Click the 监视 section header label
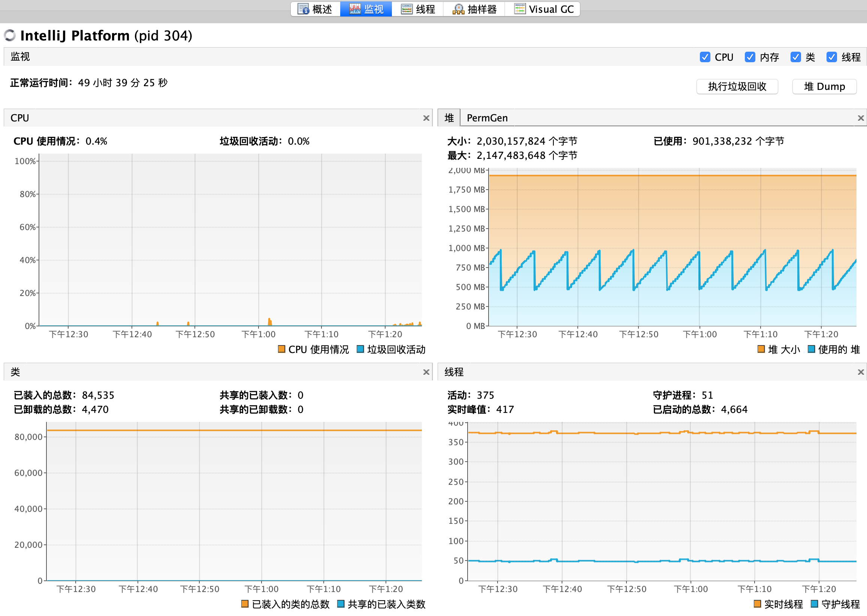The image size is (867, 616). [x=20, y=57]
